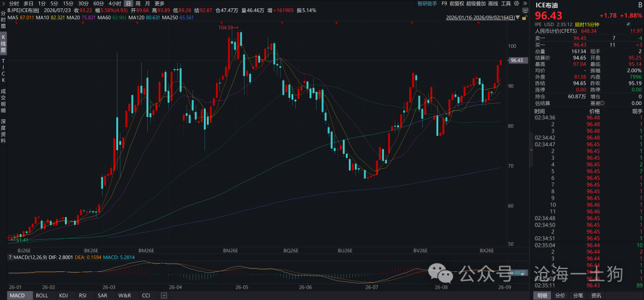Switch to 多日 timeframe
This screenshot has width=644, height=300.
click(x=29, y=4)
